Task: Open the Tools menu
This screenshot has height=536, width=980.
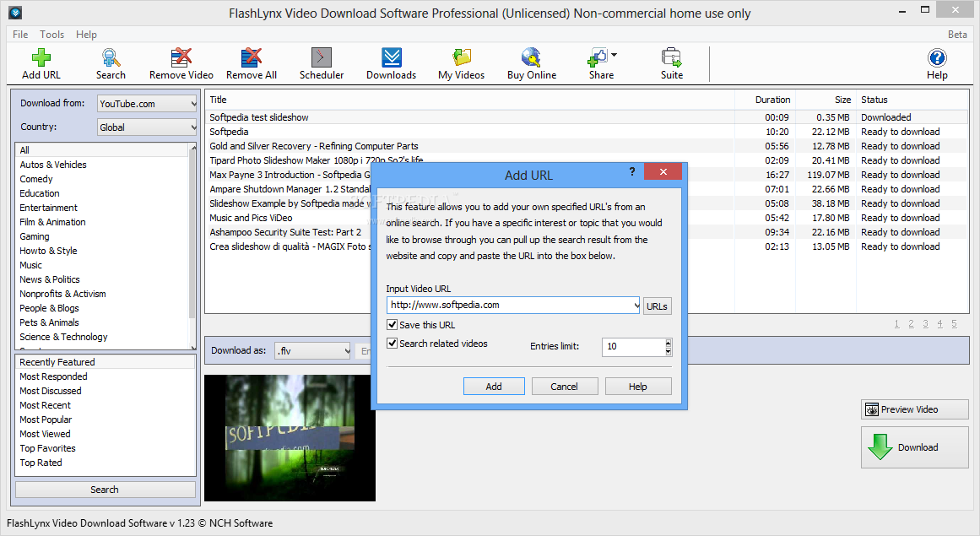Action: (51, 35)
